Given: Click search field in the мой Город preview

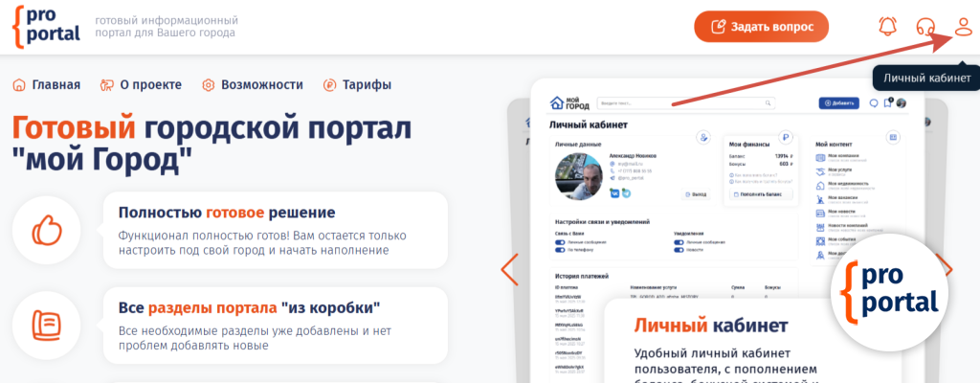Looking at the screenshot, I should point(684,102).
